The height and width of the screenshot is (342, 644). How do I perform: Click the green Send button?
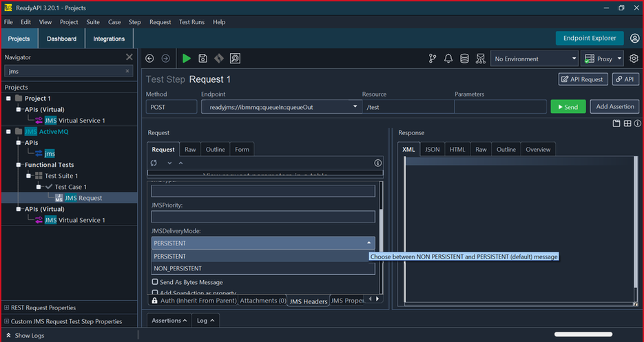pyautogui.click(x=568, y=107)
